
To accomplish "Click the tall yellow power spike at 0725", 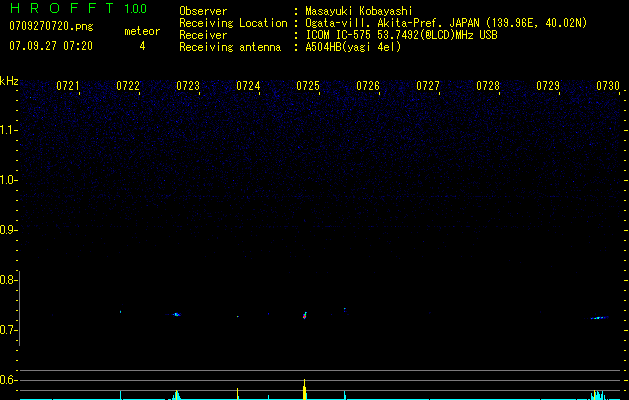I will pos(304,389).
